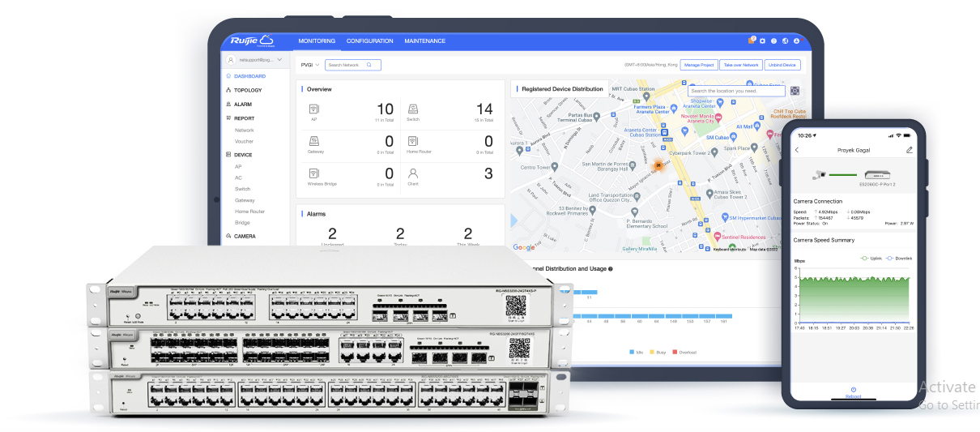Viewport: 980px width, 432px height.
Task: Open the MAINTENANCE tab
Action: (x=424, y=41)
